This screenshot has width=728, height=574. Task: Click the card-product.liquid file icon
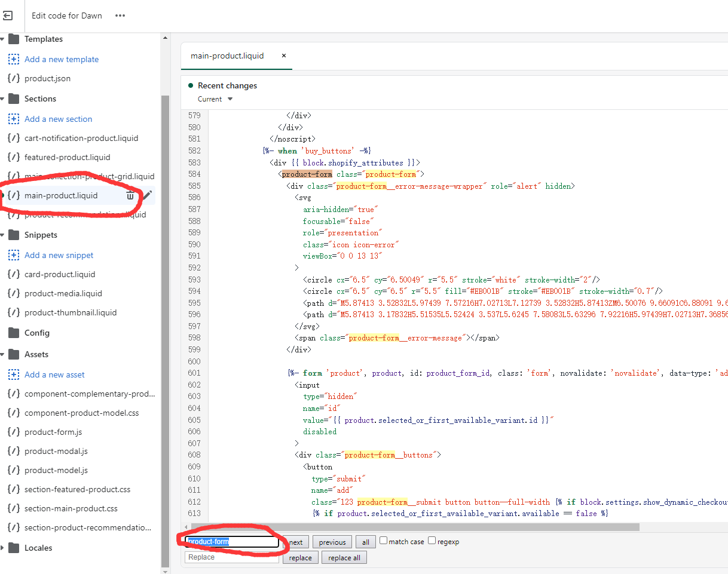tap(14, 274)
